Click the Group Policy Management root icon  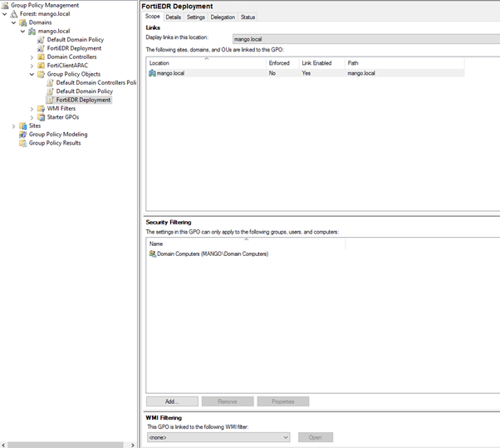click(x=5, y=5)
